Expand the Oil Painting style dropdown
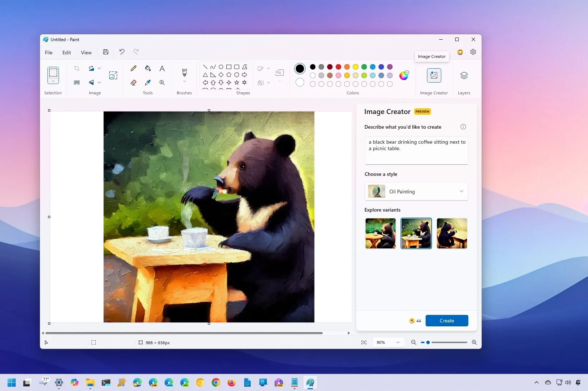Viewport: 588px width, 391px height. coord(461,192)
